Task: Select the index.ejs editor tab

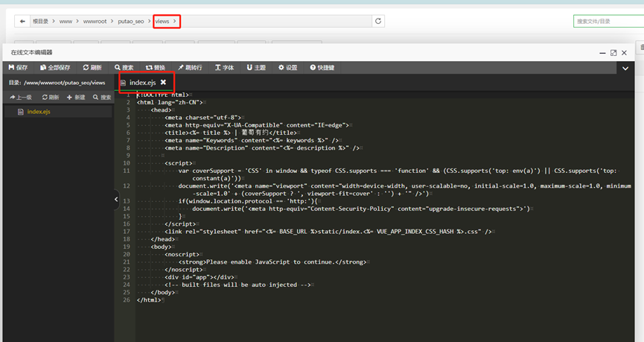Action: 142,83
